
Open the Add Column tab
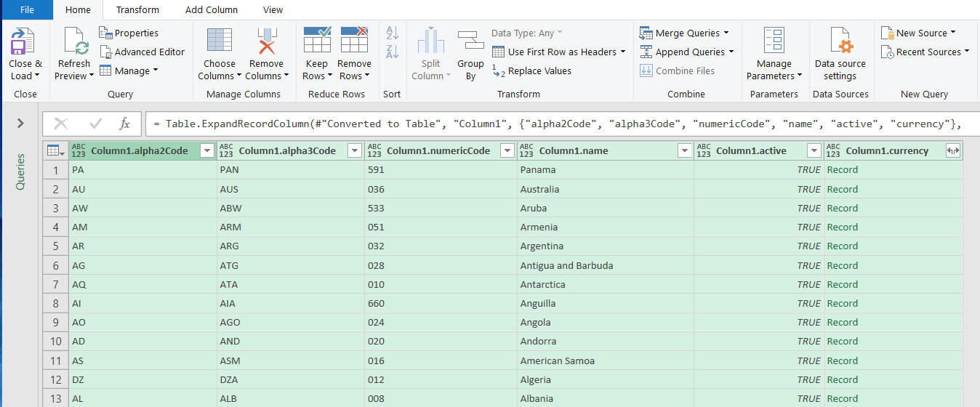[x=211, y=9]
